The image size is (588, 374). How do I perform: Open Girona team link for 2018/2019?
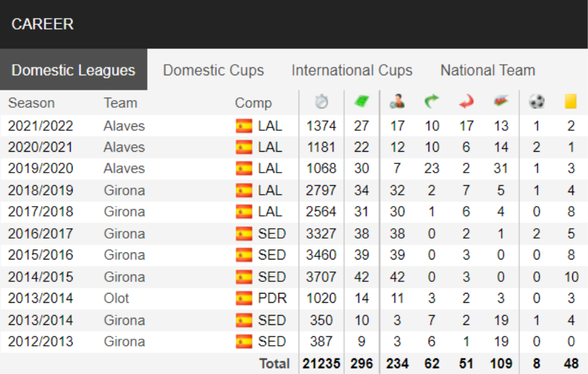point(124,190)
